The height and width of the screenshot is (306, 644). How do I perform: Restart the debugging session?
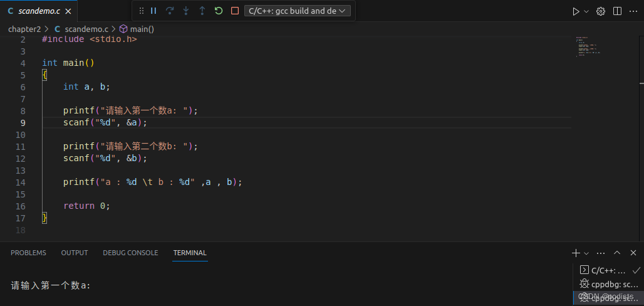tap(219, 11)
